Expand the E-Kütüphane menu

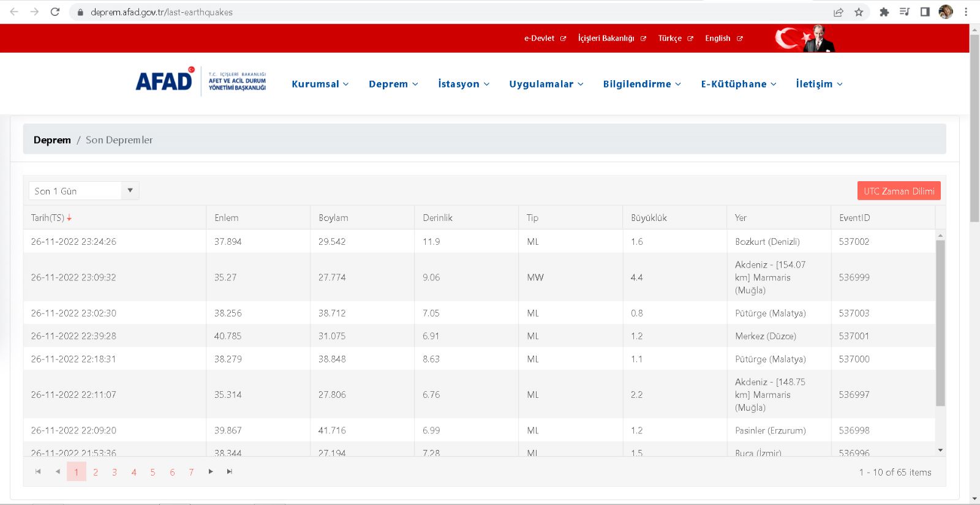pos(739,84)
